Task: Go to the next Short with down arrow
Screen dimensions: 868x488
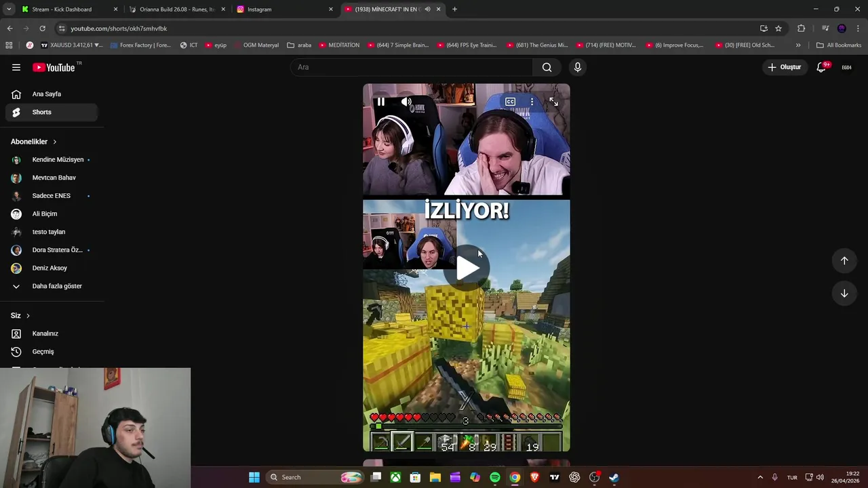Action: click(x=844, y=293)
